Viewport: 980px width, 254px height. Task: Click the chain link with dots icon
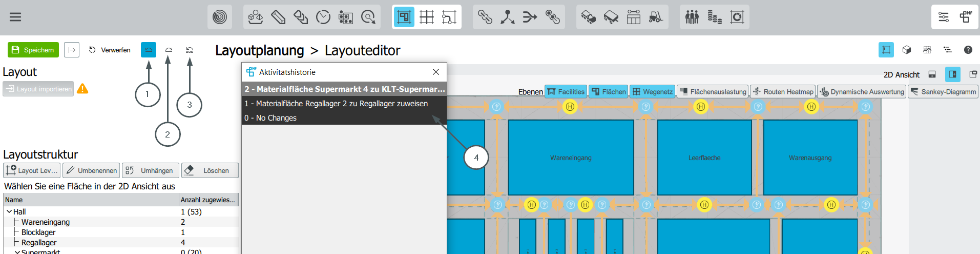(553, 17)
